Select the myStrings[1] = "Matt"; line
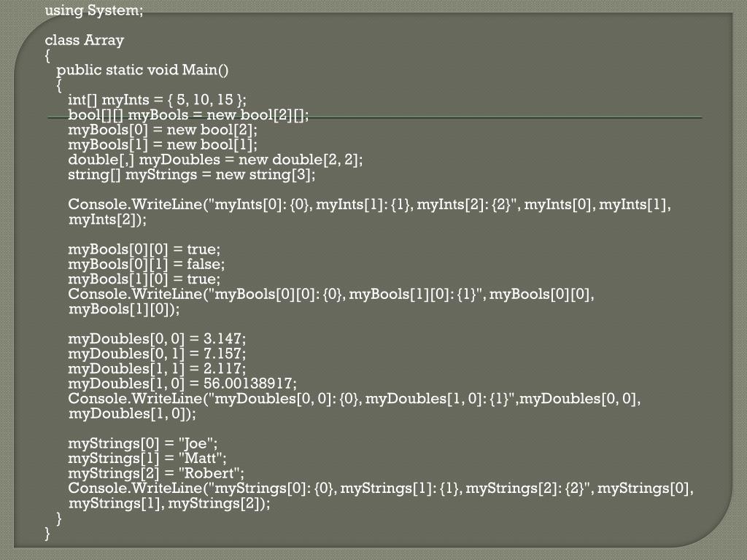This screenshot has width=747, height=560. coord(147,458)
